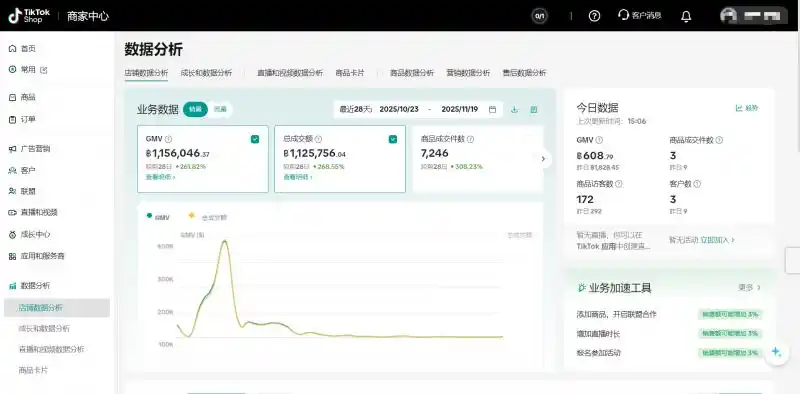Viewport: 800px width, 394px height.
Task: Open 趋势 link in 今日数据 panel
Action: (x=747, y=108)
